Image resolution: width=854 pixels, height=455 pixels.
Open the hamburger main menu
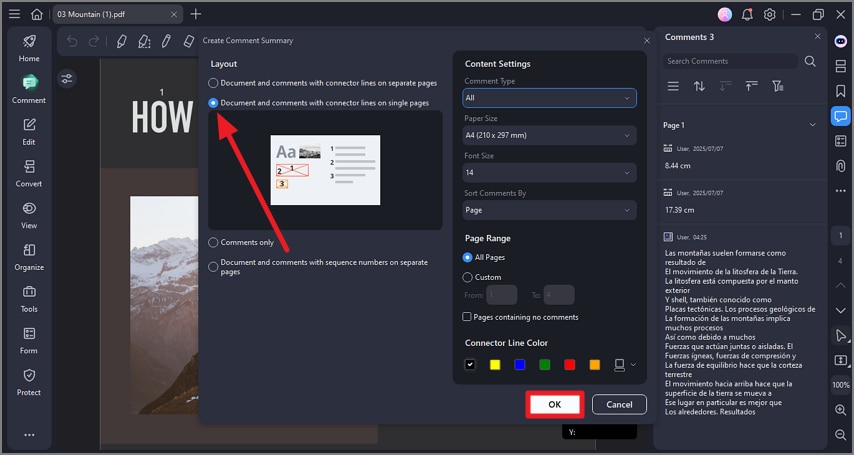pos(14,14)
